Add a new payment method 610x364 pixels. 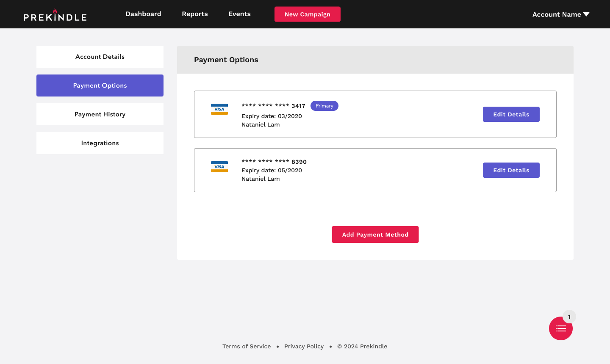pos(375,234)
